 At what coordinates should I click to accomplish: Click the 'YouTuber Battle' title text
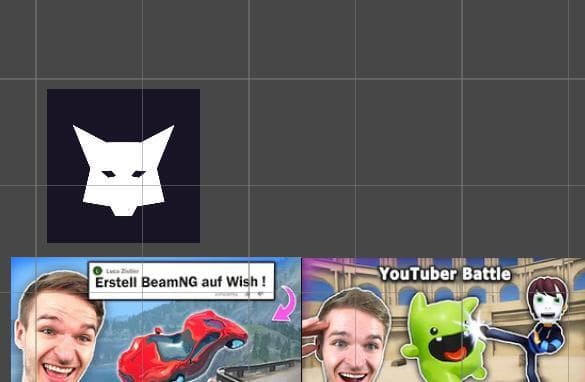pos(445,274)
